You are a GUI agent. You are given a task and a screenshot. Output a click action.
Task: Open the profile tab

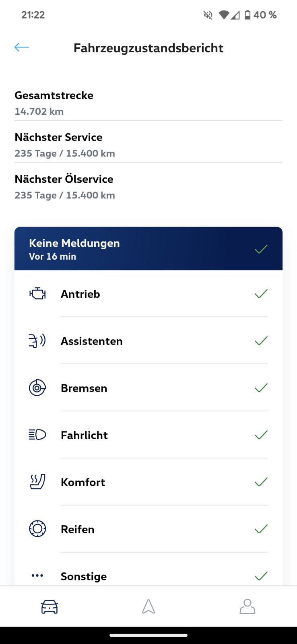point(248,607)
